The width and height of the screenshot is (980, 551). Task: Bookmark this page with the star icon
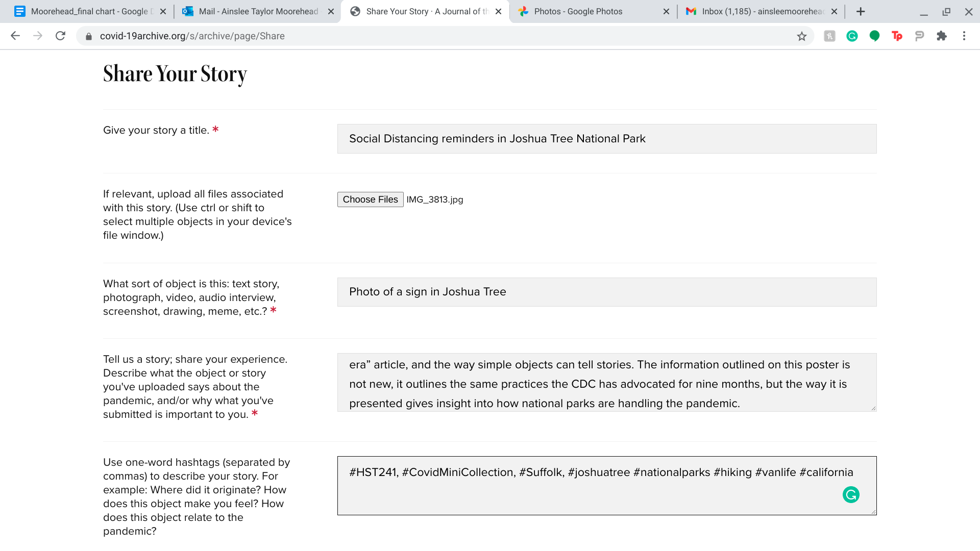click(x=802, y=36)
